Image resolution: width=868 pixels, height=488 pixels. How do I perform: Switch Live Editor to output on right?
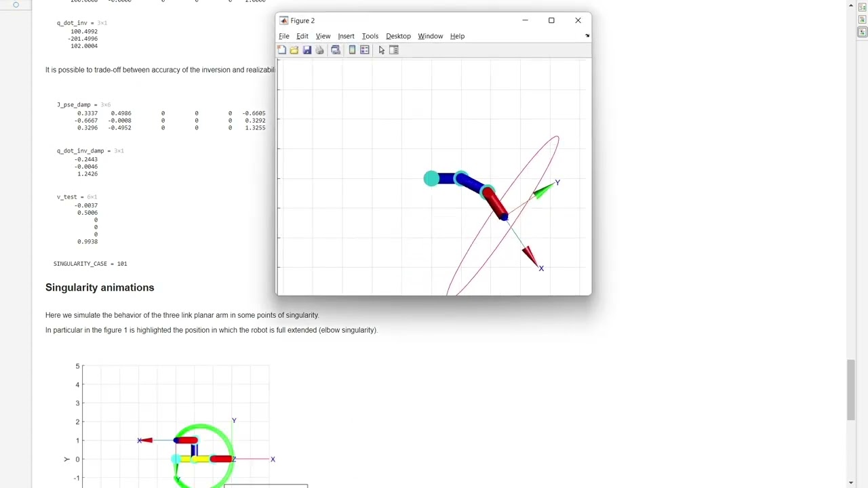pos(863,7)
